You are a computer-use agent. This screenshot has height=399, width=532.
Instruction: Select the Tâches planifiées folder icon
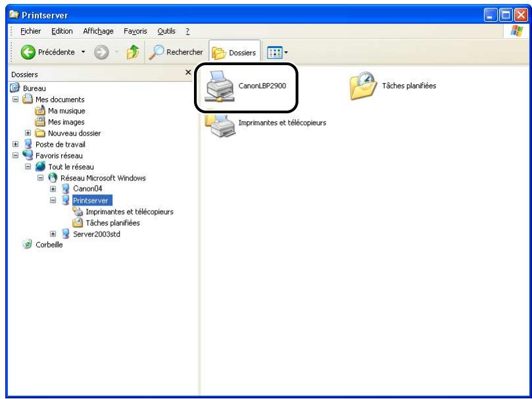click(363, 86)
